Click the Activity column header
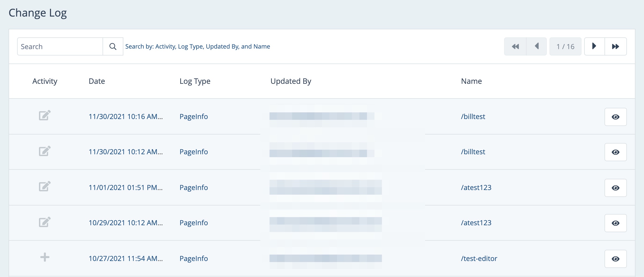644x277 pixels. coord(45,81)
